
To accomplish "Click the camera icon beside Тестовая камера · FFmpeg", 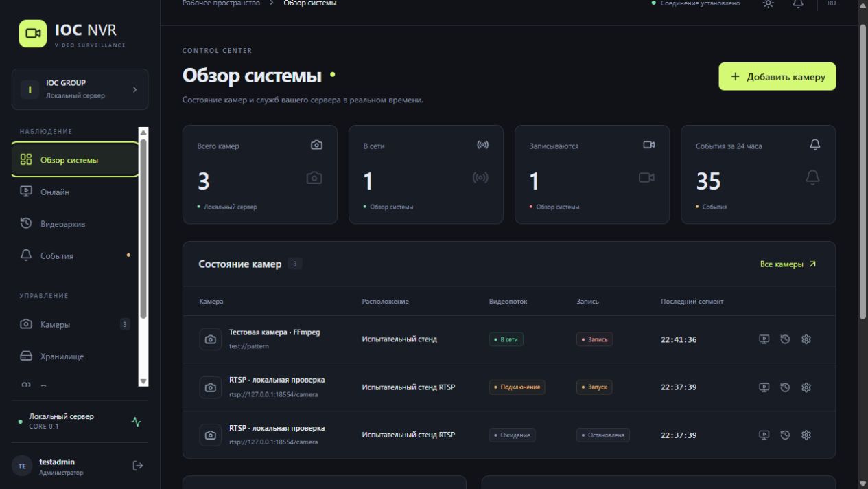I will [x=210, y=339].
